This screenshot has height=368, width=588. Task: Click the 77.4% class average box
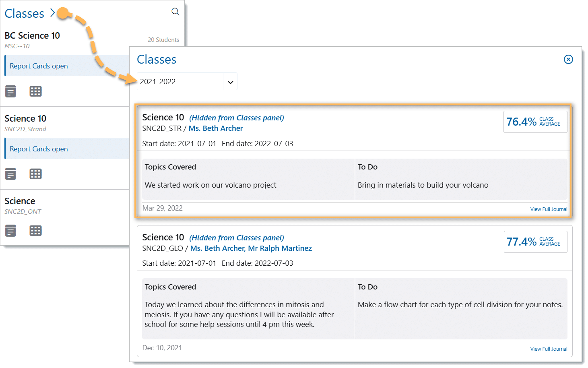[x=535, y=242]
